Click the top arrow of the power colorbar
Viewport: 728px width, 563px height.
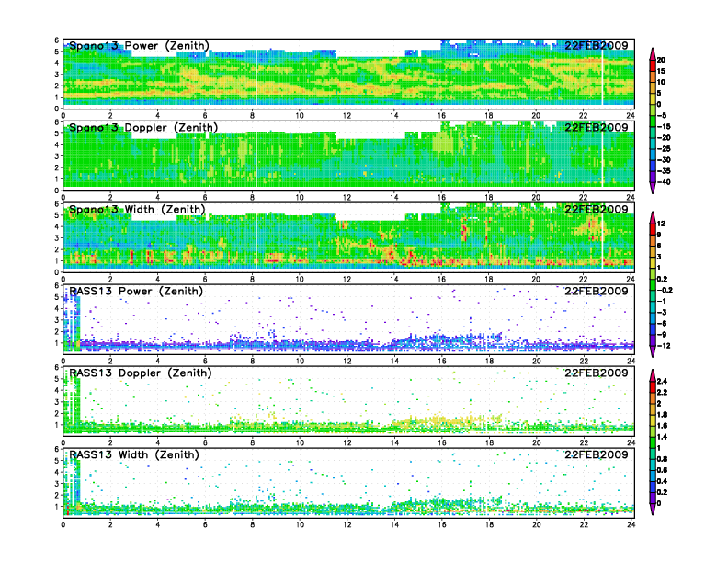653,53
